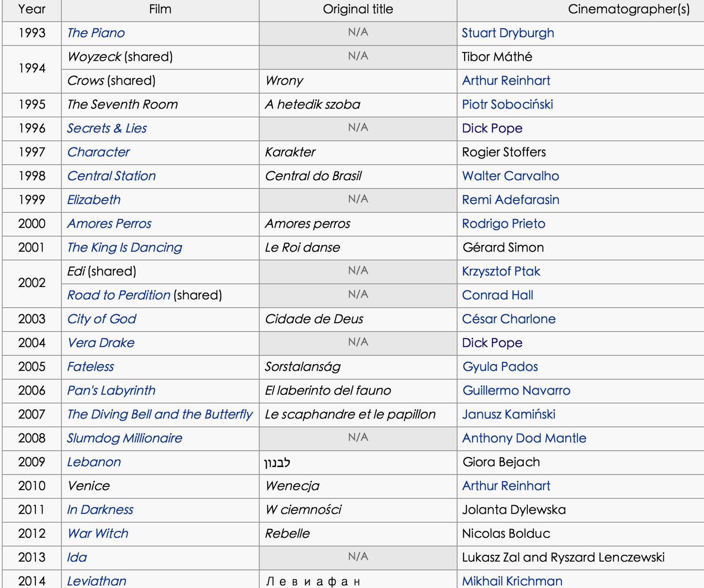The width and height of the screenshot is (704, 588).
Task: Open Walter Carvalho link
Action: click(x=511, y=176)
